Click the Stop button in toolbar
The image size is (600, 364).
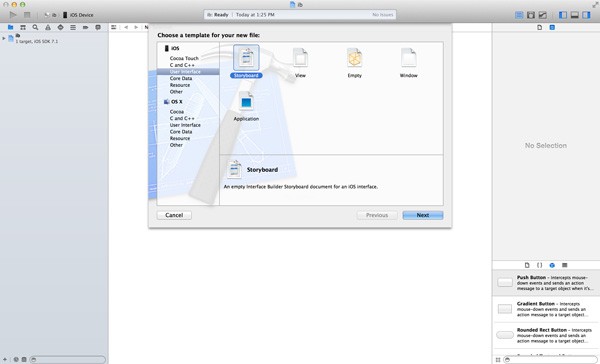[x=27, y=15]
